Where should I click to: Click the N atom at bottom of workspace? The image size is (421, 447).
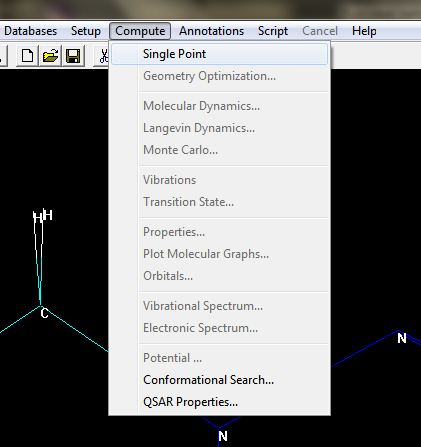[x=223, y=436]
